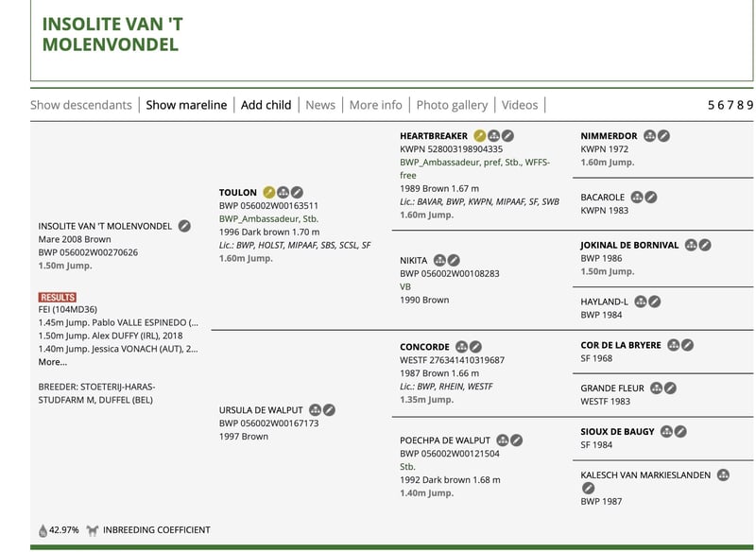Click the edit pencil beside Jokinal de Bornival
The image size is (756, 552).
point(705,245)
